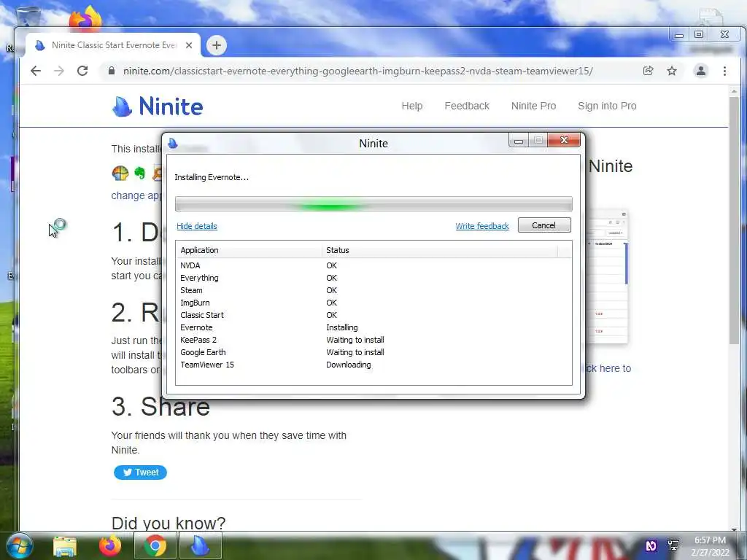
Task: Select the KeePass 2 row
Action: coord(373,340)
